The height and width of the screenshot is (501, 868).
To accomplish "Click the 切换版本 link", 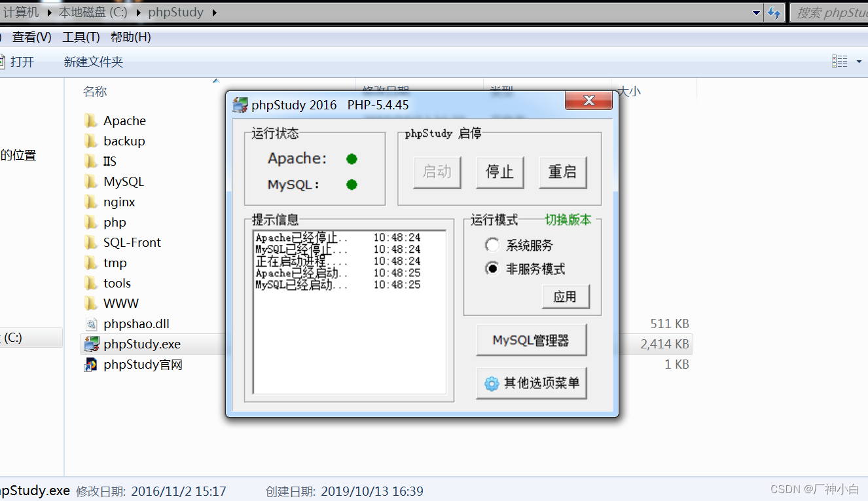I will coord(568,220).
